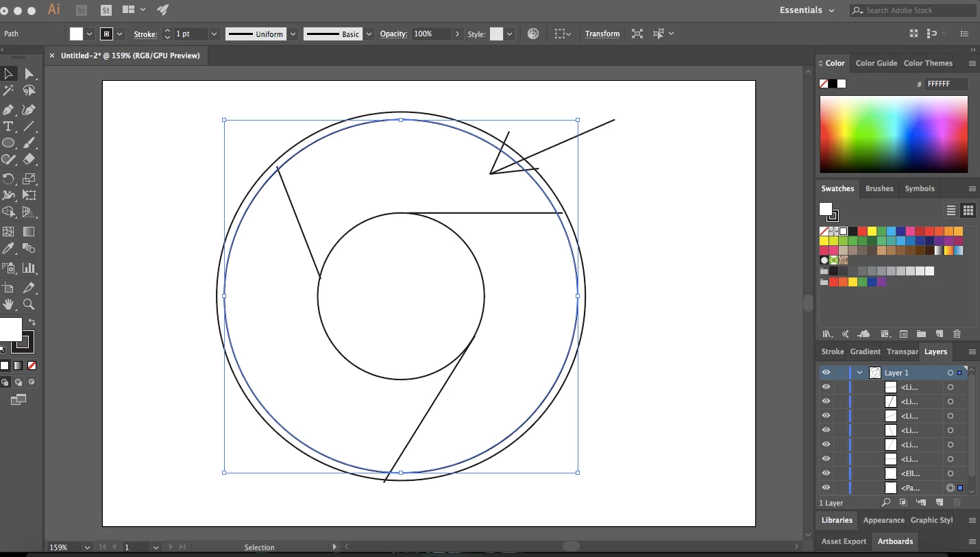Image resolution: width=980 pixels, height=557 pixels.
Task: Open the Style swatch dropdown
Action: pos(509,34)
